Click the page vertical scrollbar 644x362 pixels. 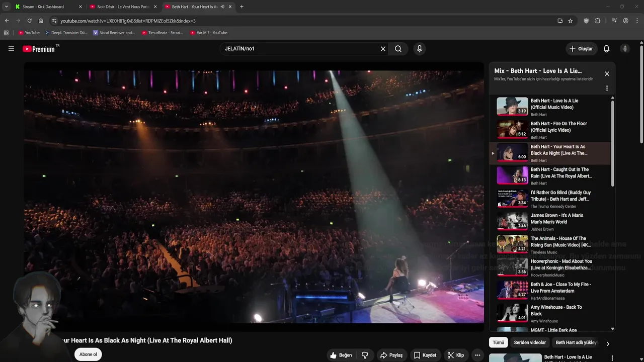coord(641,95)
